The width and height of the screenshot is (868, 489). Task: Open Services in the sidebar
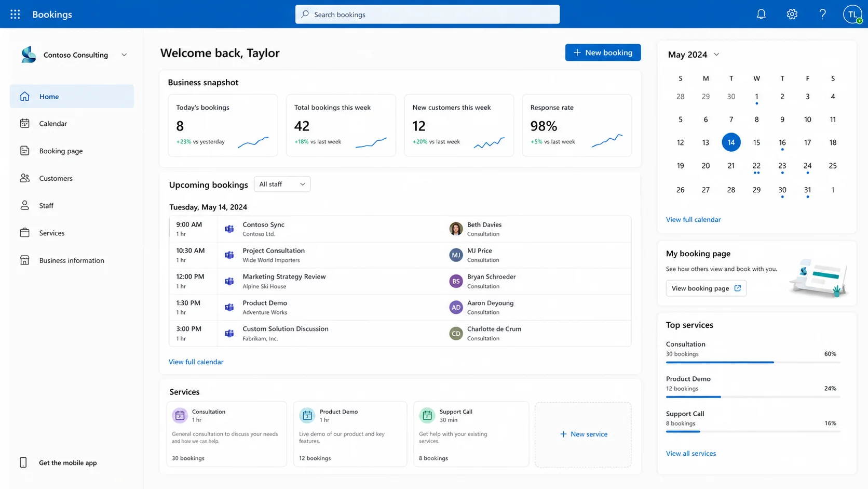pyautogui.click(x=72, y=233)
